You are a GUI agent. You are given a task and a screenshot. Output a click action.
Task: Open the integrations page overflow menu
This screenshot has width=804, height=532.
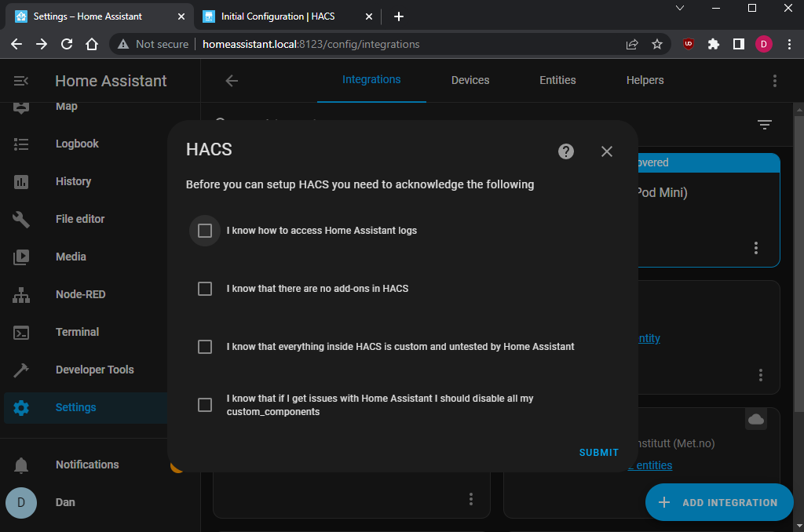pyautogui.click(x=775, y=81)
